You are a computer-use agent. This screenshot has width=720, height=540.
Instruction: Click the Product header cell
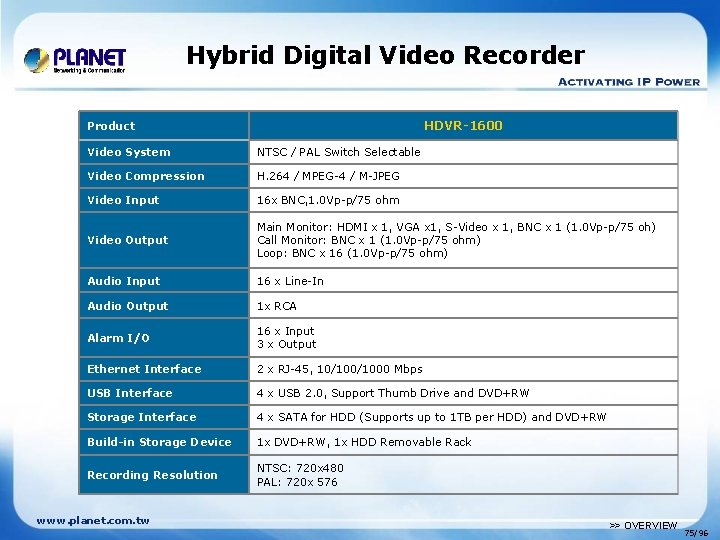coord(164,126)
